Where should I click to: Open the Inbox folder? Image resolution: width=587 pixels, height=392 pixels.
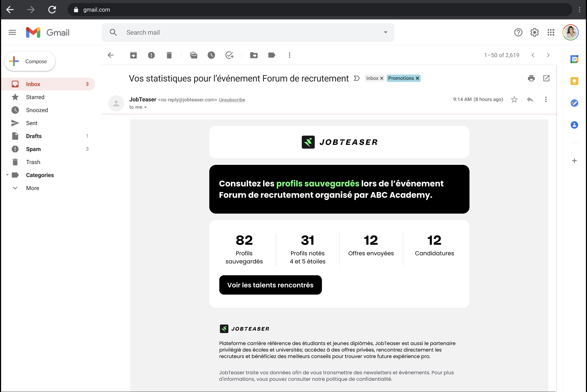click(48, 84)
